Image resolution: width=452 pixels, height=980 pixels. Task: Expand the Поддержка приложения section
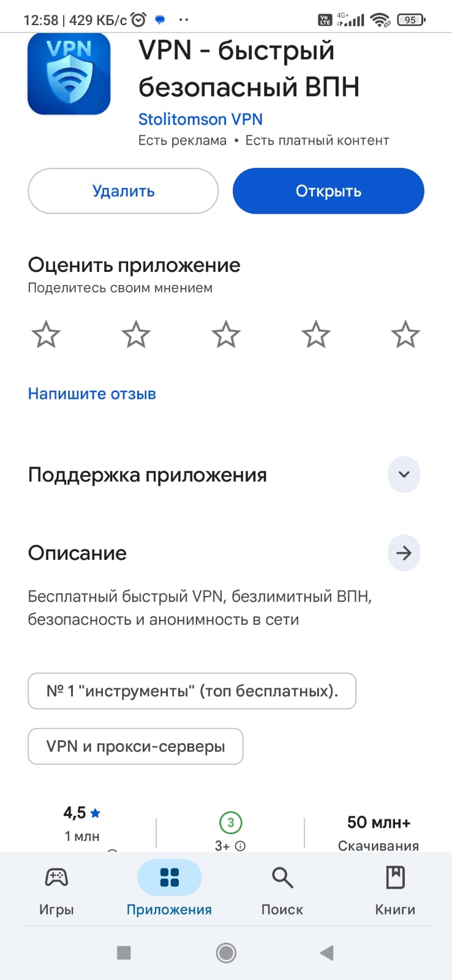[x=404, y=475]
